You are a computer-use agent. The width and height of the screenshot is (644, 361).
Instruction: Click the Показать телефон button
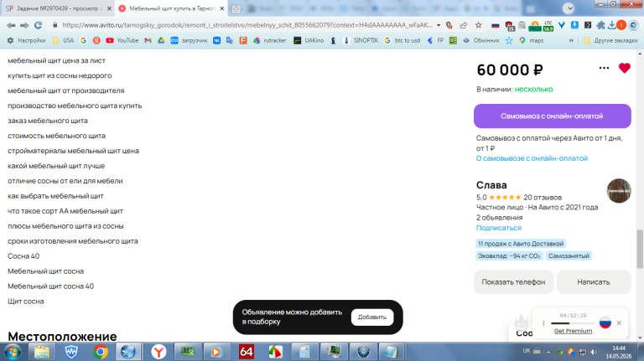coord(513,281)
